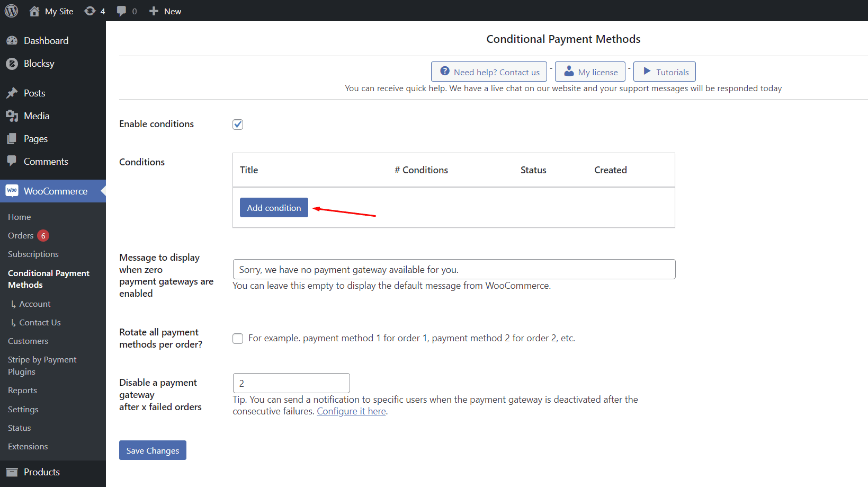
Task: Click the WordPress logo icon
Action: (x=11, y=11)
